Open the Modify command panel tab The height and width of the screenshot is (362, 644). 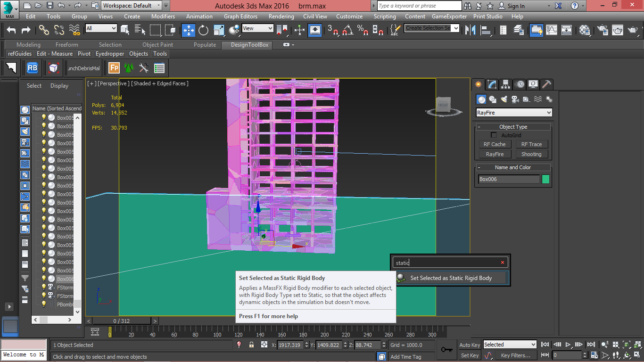[492, 84]
